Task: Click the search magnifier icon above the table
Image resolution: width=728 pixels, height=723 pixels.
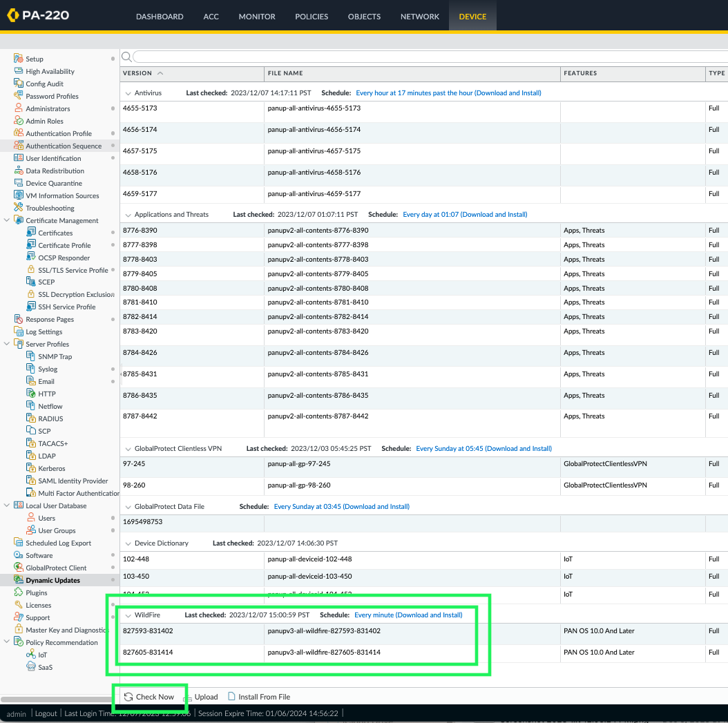Action: 126,57
